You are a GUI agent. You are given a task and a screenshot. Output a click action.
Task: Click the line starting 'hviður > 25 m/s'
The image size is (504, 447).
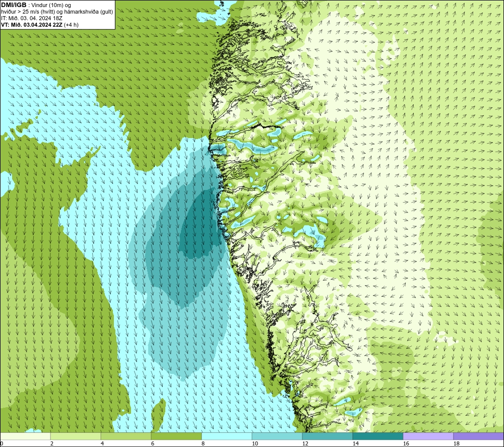(x=57, y=12)
